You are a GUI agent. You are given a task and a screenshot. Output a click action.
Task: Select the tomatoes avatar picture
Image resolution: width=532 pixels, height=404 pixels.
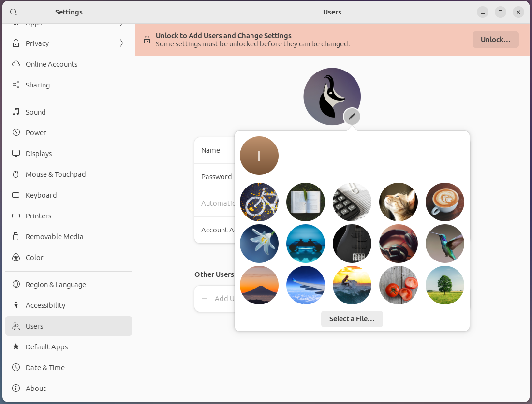tap(399, 285)
